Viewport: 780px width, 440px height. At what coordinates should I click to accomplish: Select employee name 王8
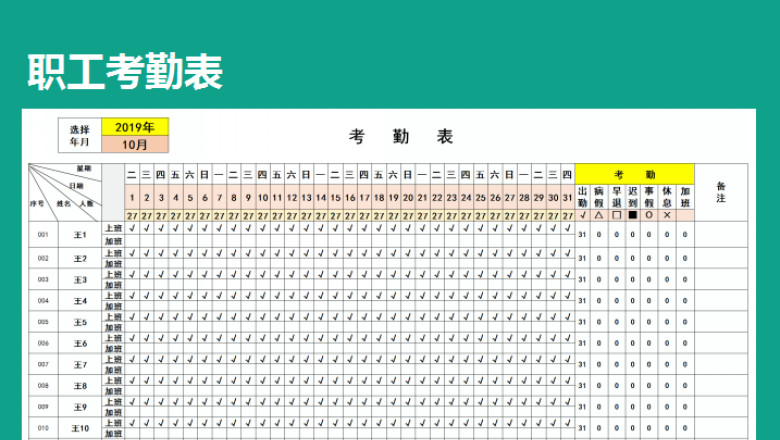coord(80,386)
